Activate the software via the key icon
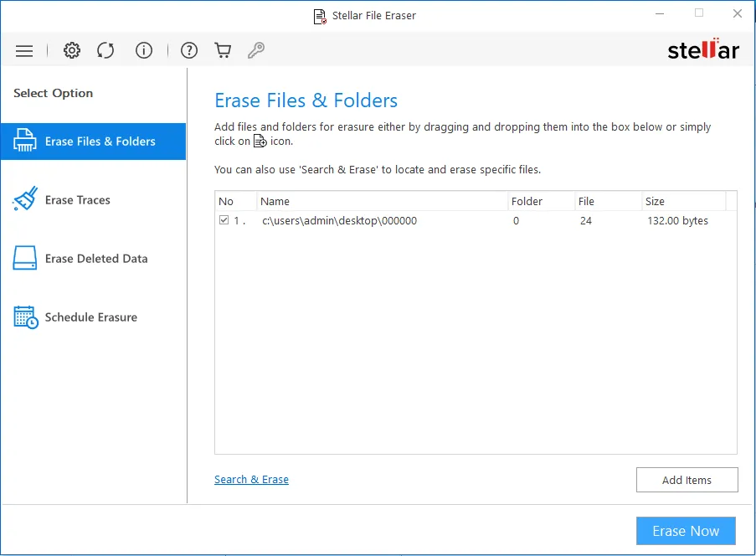 click(x=256, y=50)
